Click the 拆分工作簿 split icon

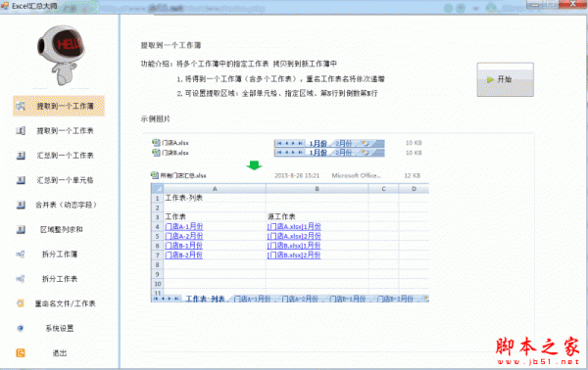pyautogui.click(x=21, y=254)
